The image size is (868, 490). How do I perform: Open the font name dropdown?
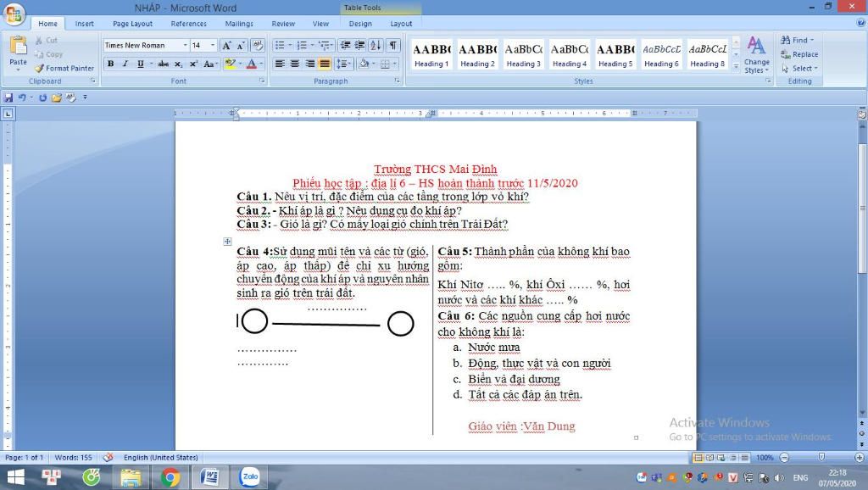point(185,46)
